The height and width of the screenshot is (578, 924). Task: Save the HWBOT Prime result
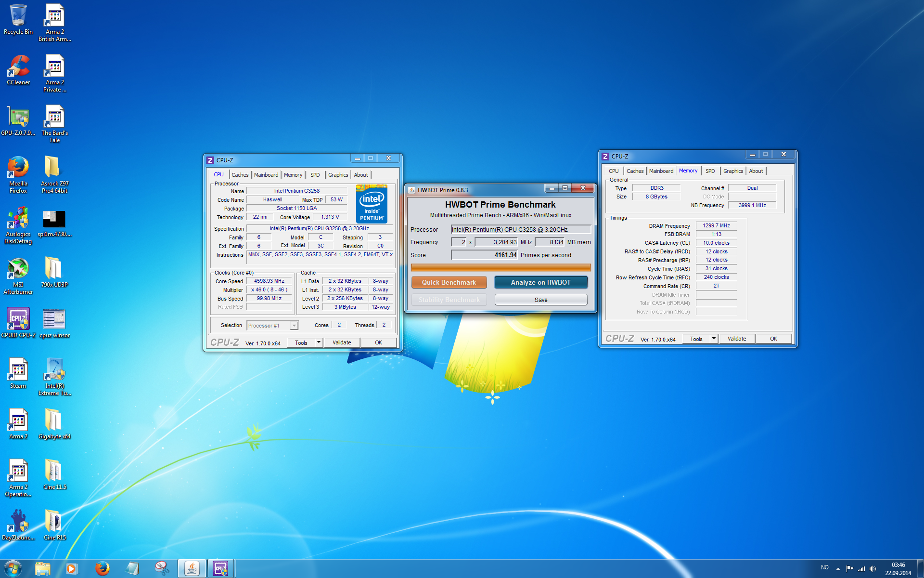(540, 300)
